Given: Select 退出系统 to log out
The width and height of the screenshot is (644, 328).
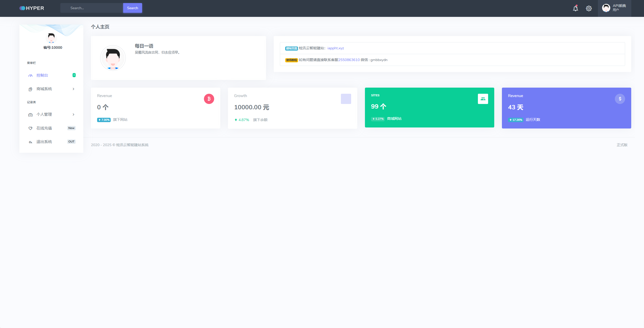Looking at the screenshot, I should [51, 142].
